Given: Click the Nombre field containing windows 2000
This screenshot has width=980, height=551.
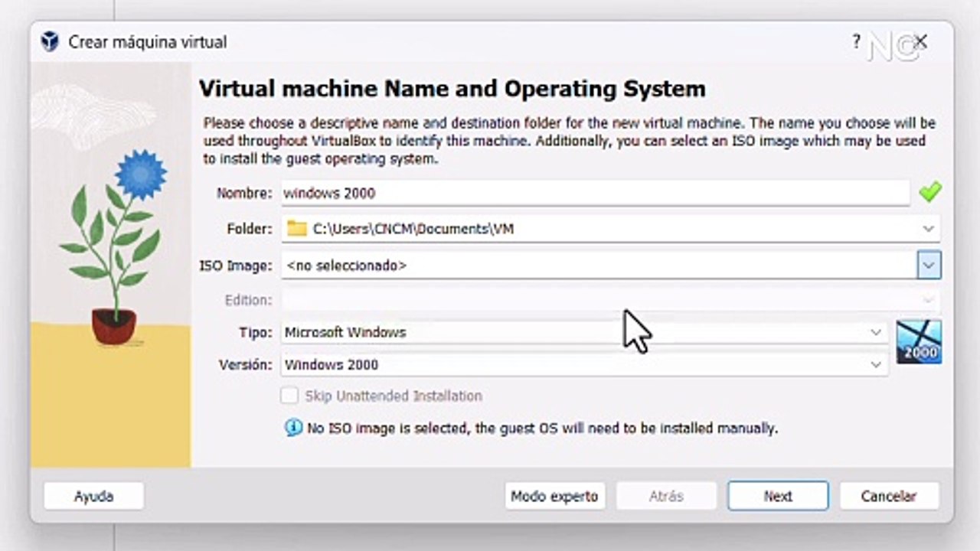Looking at the screenshot, I should coord(596,193).
